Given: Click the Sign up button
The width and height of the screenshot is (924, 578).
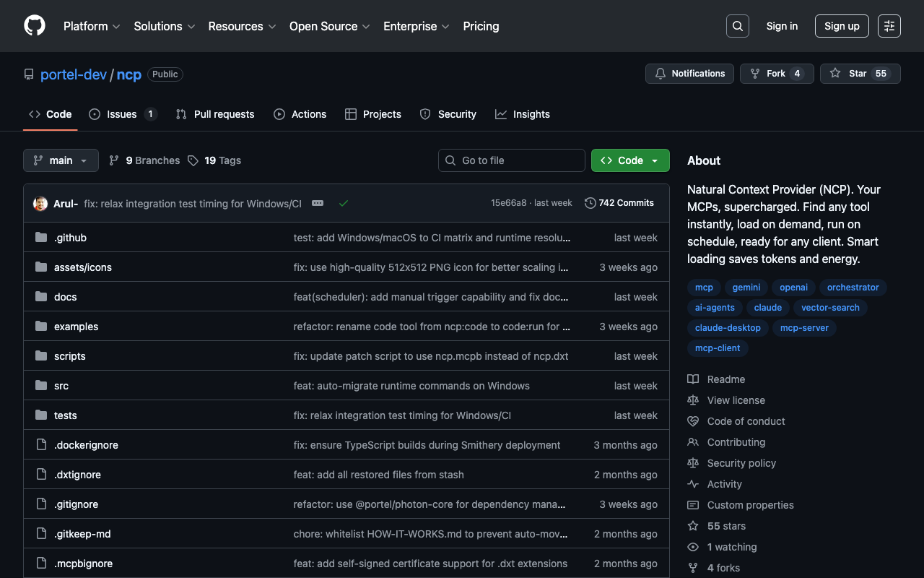Looking at the screenshot, I should tap(842, 26).
